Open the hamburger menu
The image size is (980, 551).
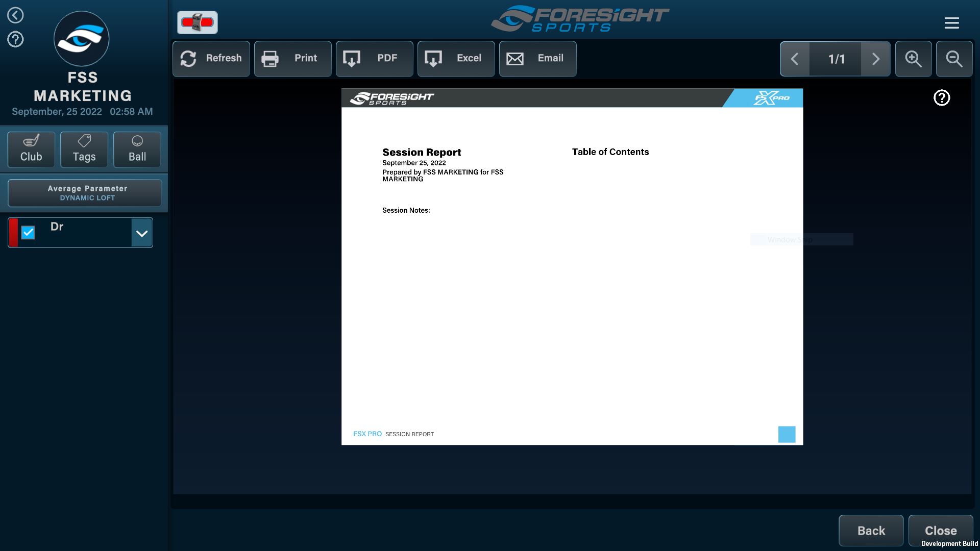[x=951, y=22]
